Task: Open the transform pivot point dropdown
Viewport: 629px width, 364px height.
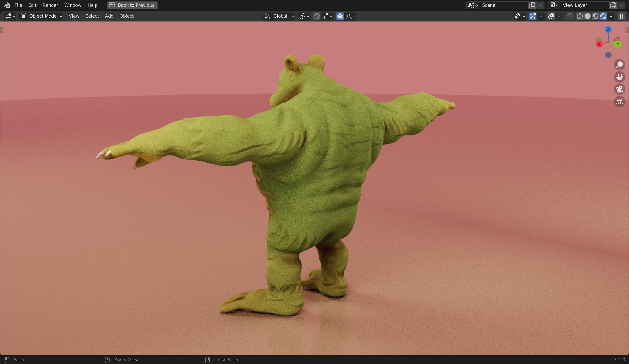Action: 304,16
